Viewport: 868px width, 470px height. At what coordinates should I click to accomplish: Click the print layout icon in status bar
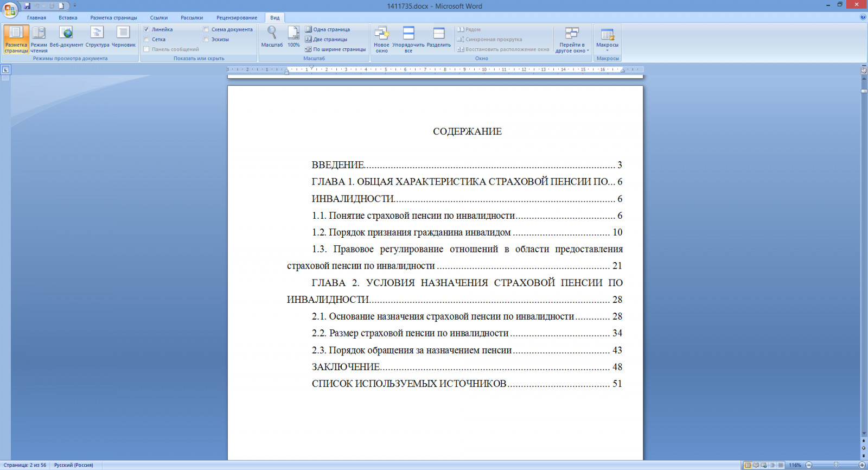coord(748,465)
